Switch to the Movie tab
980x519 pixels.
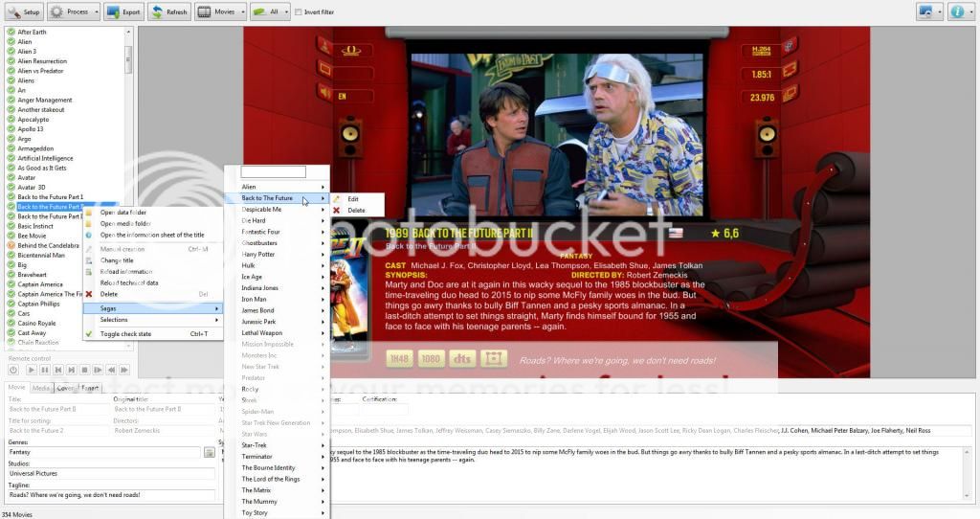pyautogui.click(x=17, y=388)
